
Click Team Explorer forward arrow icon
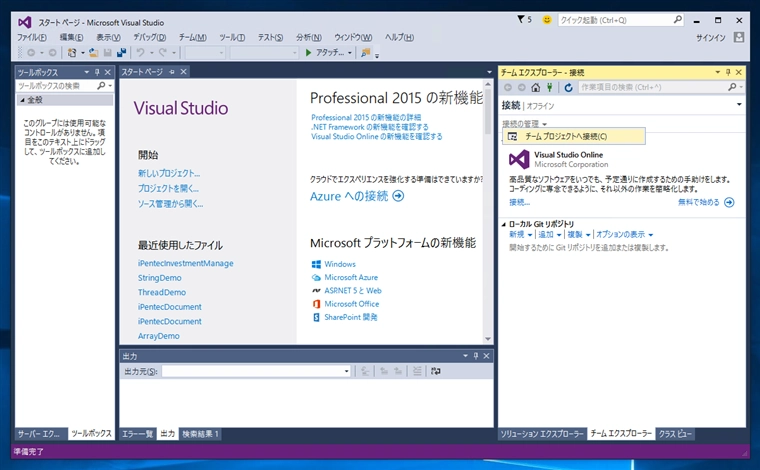pos(522,87)
